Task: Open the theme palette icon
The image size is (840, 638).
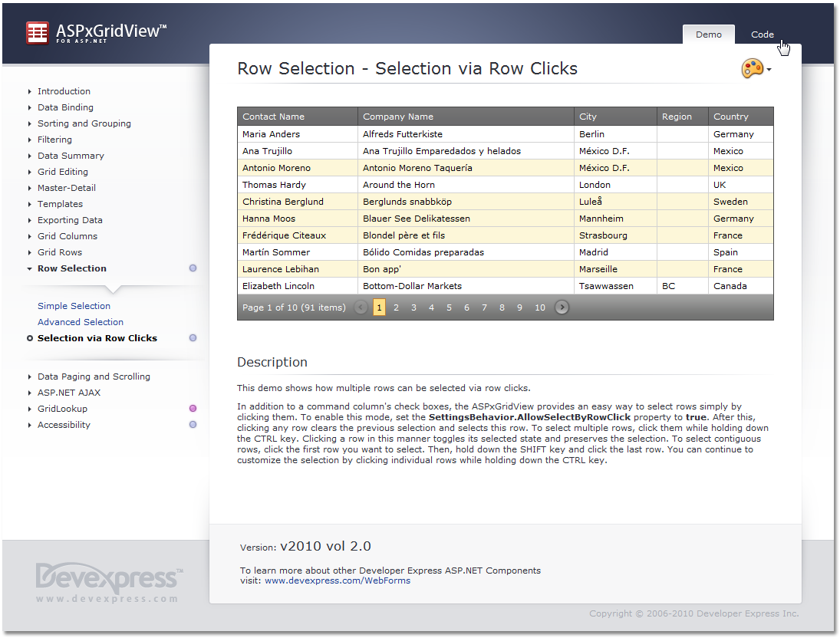Action: [x=753, y=68]
